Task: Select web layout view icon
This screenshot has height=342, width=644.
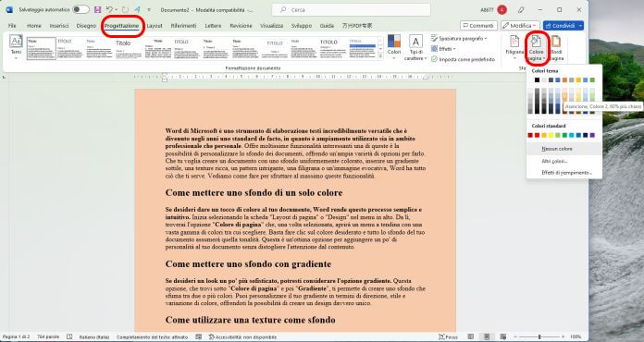Action: click(x=503, y=336)
